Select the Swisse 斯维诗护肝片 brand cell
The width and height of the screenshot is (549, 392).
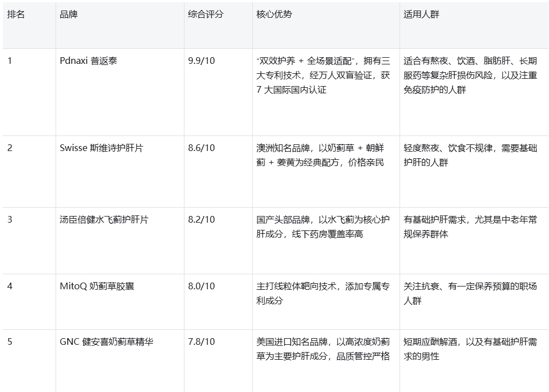pyautogui.click(x=101, y=148)
